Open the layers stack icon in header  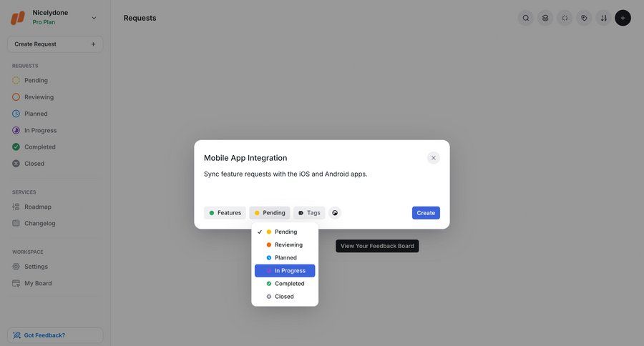coord(545,18)
